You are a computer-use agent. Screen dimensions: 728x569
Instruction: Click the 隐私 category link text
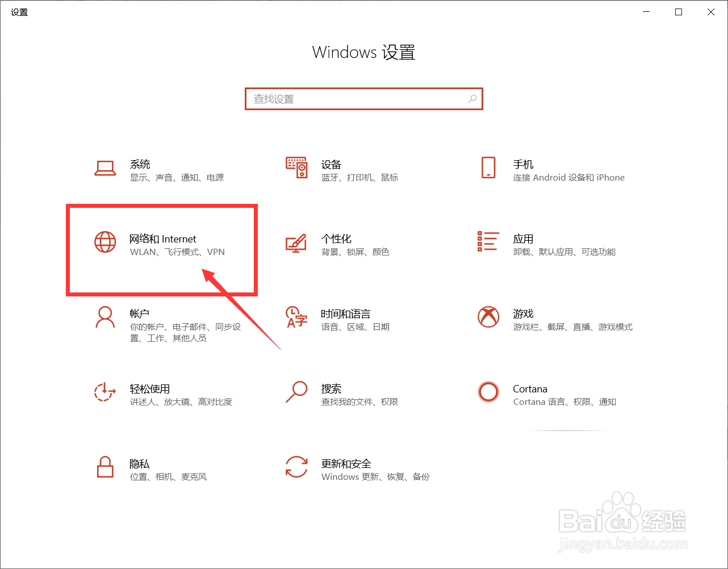tap(139, 464)
